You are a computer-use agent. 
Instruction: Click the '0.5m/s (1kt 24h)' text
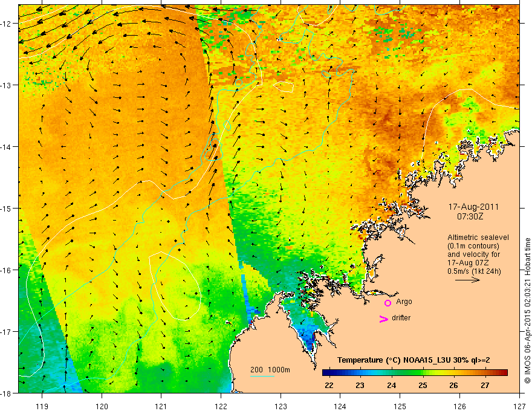coord(474,271)
